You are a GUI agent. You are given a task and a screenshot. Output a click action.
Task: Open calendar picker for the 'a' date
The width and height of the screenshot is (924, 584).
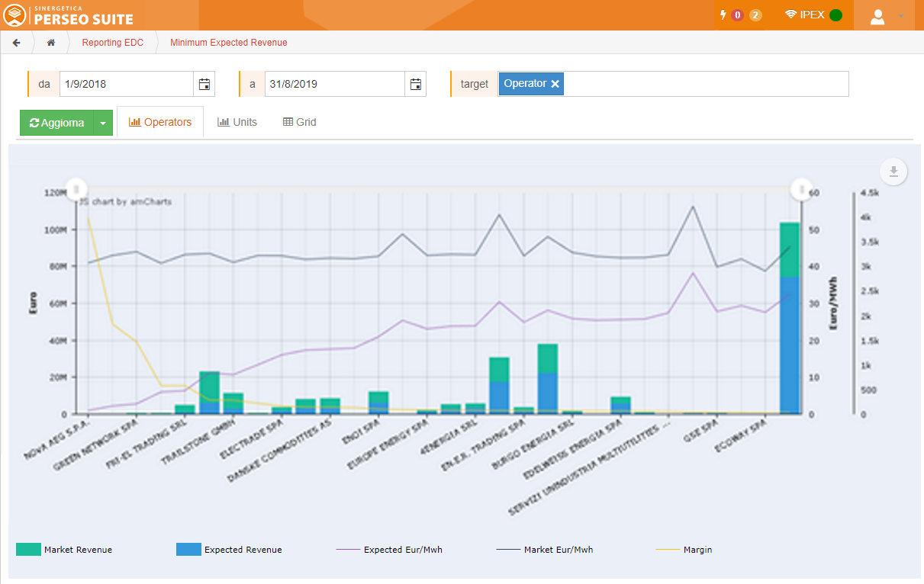(x=416, y=84)
